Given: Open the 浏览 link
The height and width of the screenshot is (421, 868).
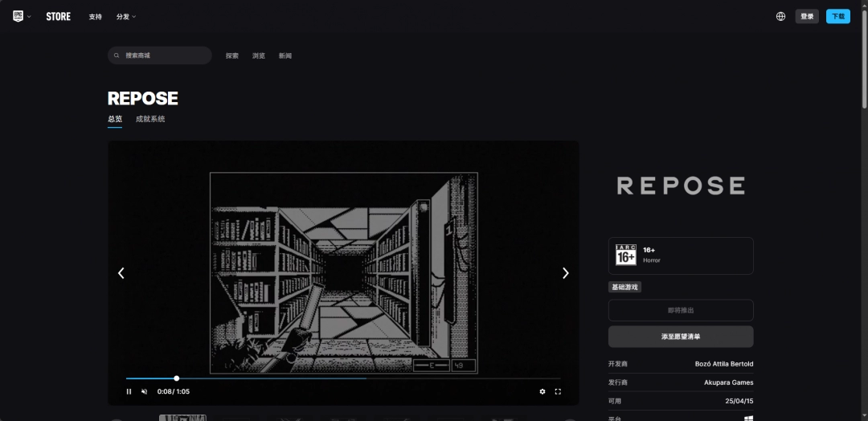Looking at the screenshot, I should (x=259, y=55).
